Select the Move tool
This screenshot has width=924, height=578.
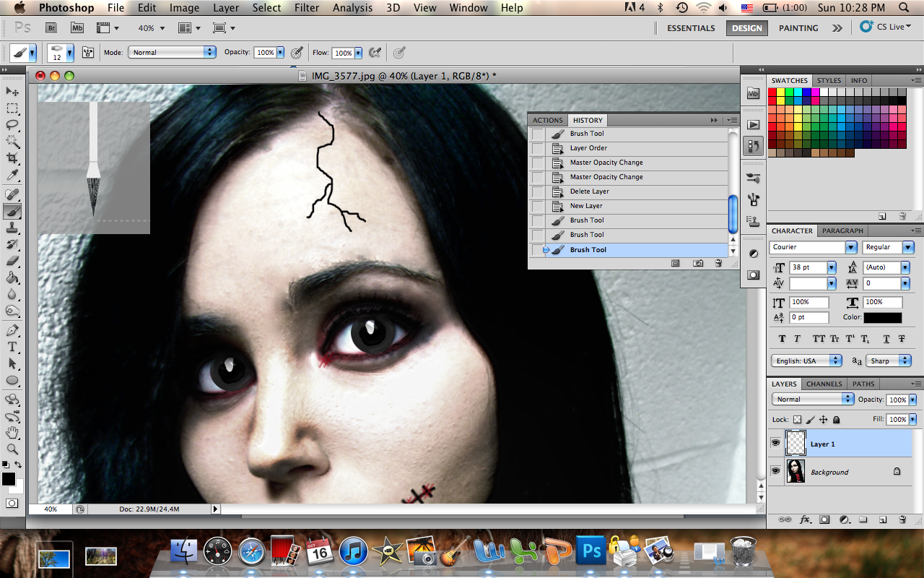12,91
